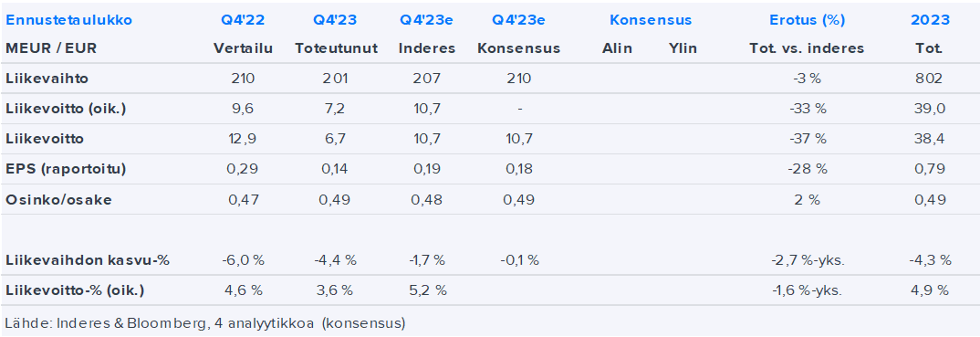Select the 12,9 Liikevoitto comparison value
Image resolution: width=980 pixels, height=337 pixels.
pos(242,139)
